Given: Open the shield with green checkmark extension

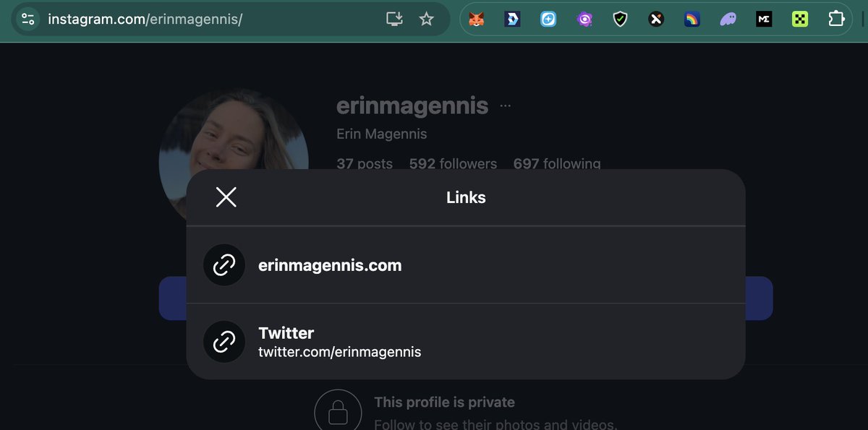Looking at the screenshot, I should tap(620, 20).
